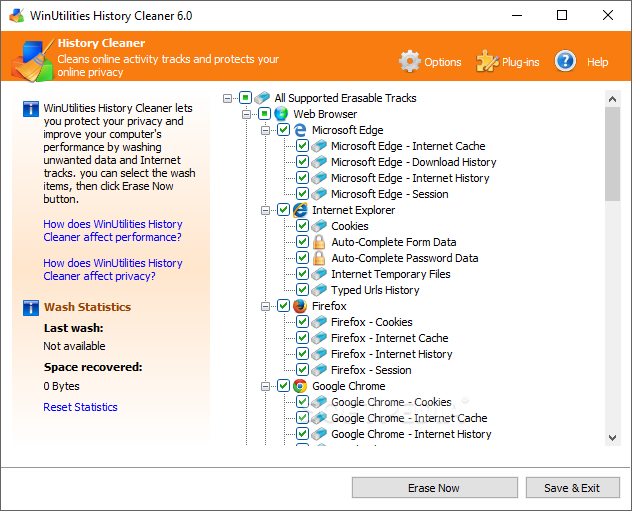Click the Save & Exit button
Image resolution: width=632 pixels, height=511 pixels.
572,488
